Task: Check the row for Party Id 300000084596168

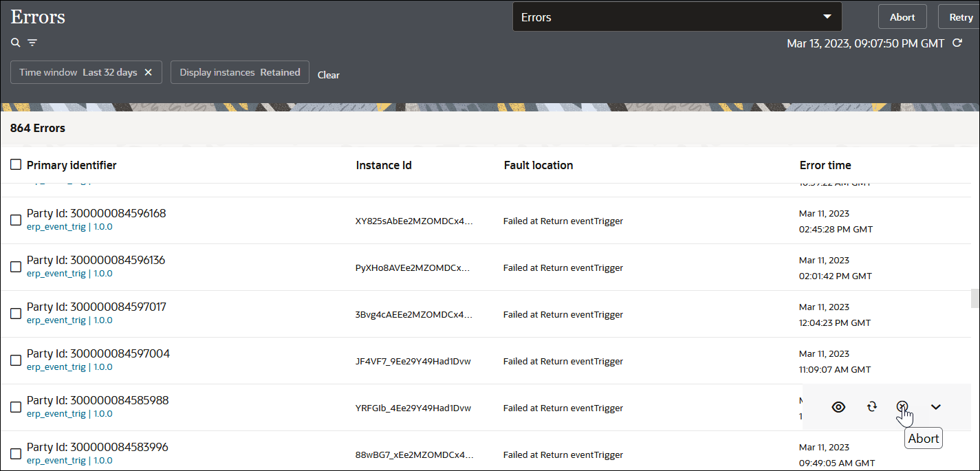Action: (16, 220)
